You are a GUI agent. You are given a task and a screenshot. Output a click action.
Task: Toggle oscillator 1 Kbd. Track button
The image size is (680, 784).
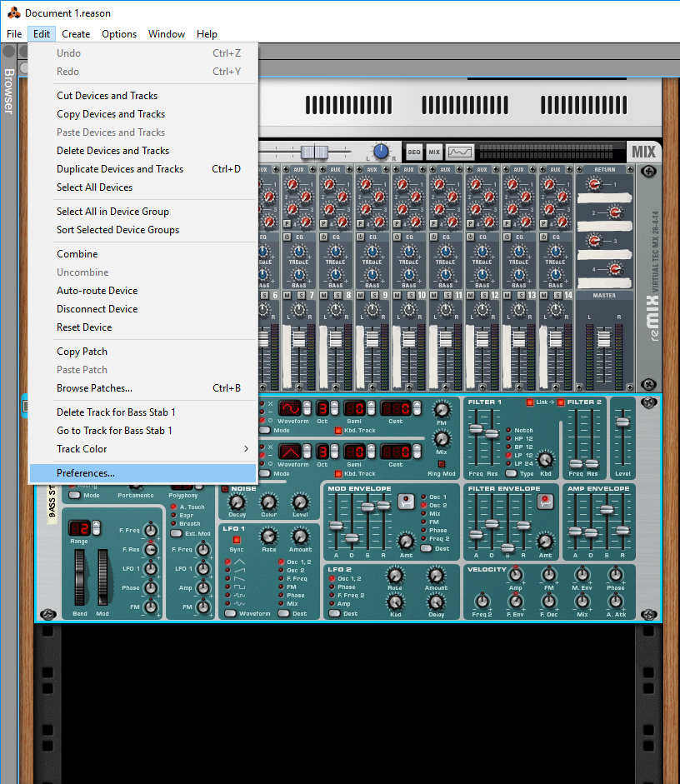coord(338,431)
